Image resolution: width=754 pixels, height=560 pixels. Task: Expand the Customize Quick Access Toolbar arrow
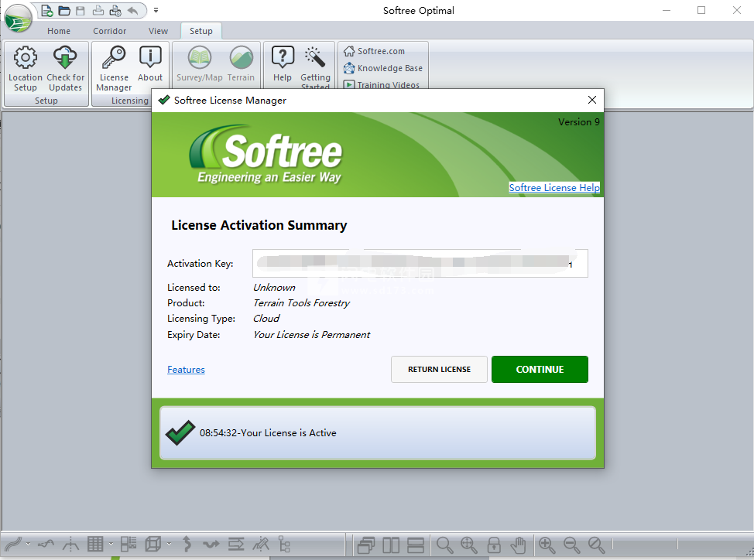[x=156, y=10]
